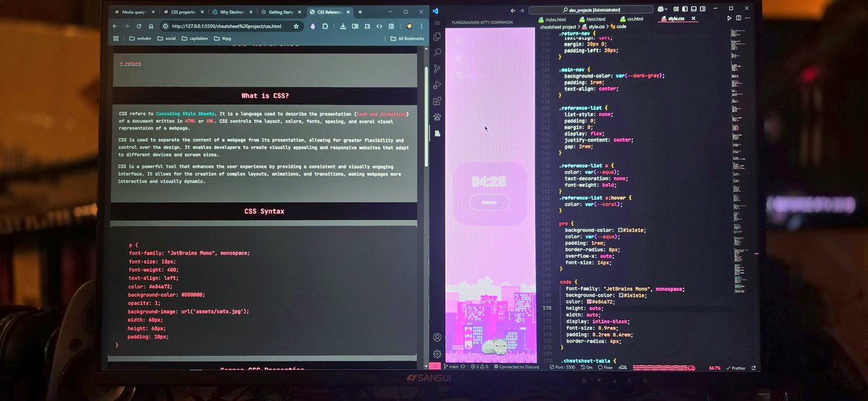
Task: Open the ttrpg bookmarks folder
Action: 224,38
